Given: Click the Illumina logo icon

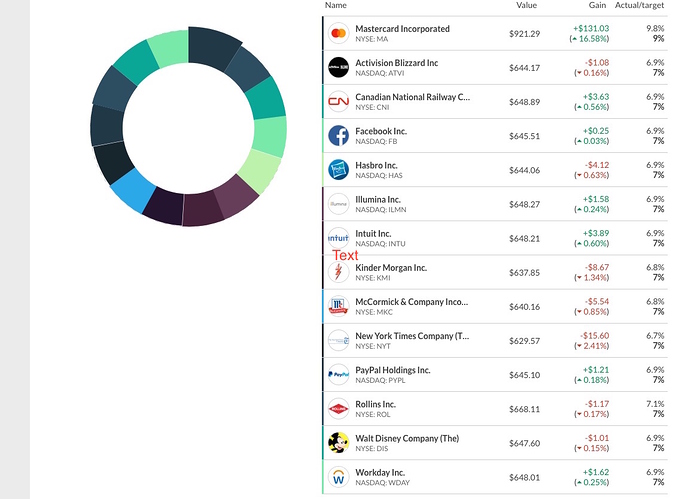Looking at the screenshot, I should [x=338, y=204].
